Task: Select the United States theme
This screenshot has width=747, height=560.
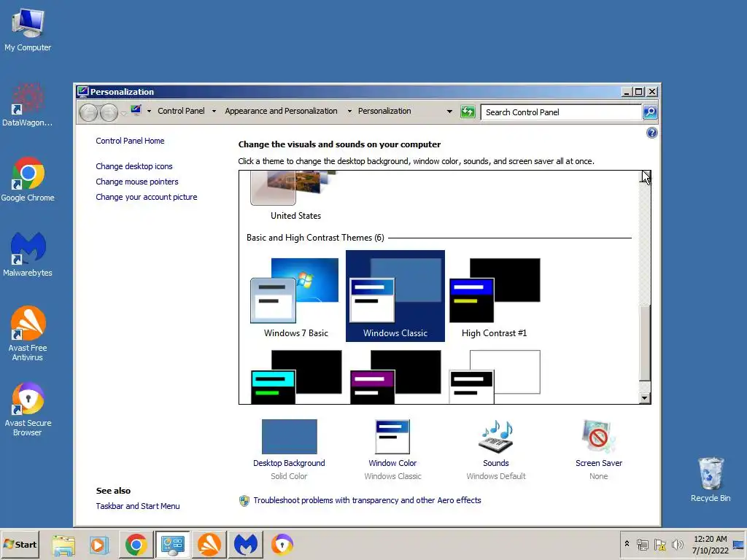Action: tap(295, 195)
